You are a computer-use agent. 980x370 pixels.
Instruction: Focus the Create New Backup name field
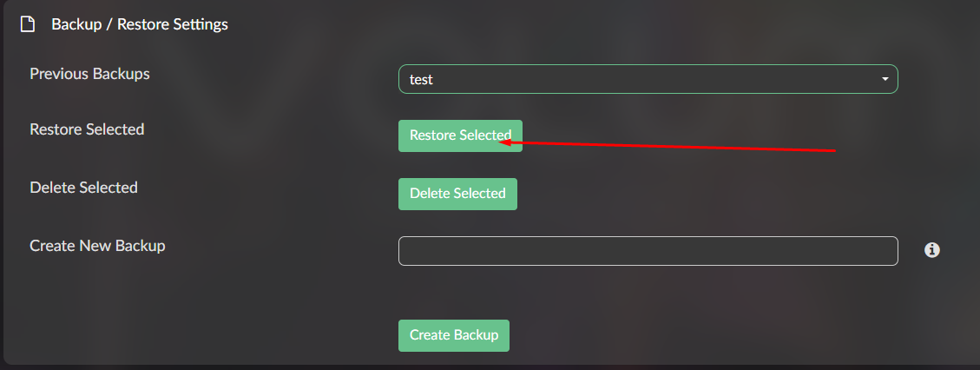[x=648, y=251]
